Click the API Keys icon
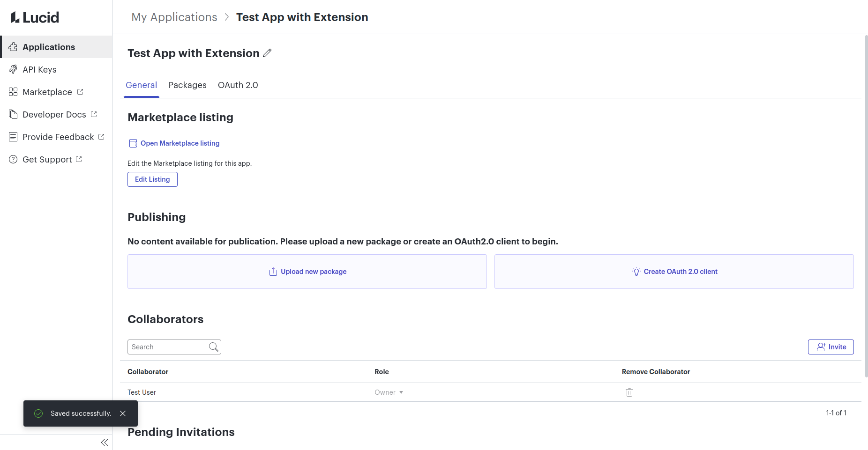 13,69
